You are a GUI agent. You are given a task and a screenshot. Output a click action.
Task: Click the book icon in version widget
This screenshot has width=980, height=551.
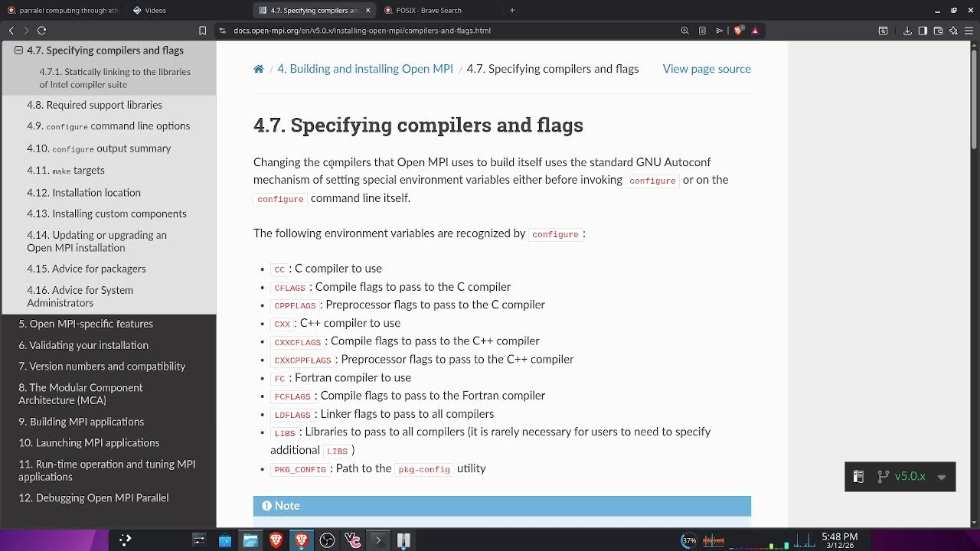[x=858, y=476]
